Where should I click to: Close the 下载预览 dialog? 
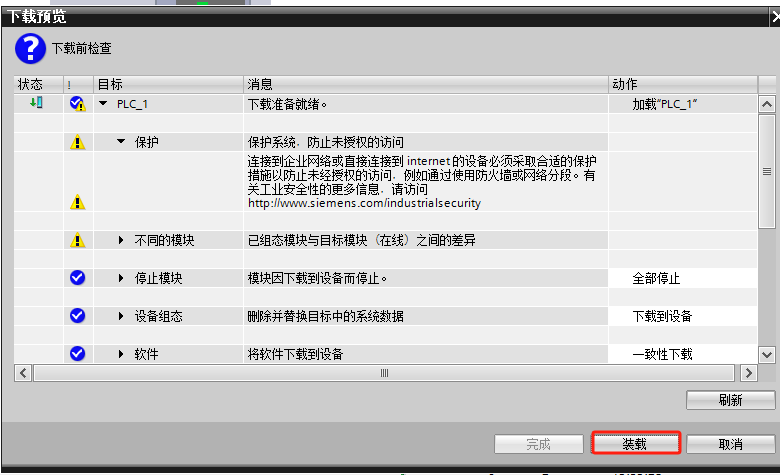point(775,17)
